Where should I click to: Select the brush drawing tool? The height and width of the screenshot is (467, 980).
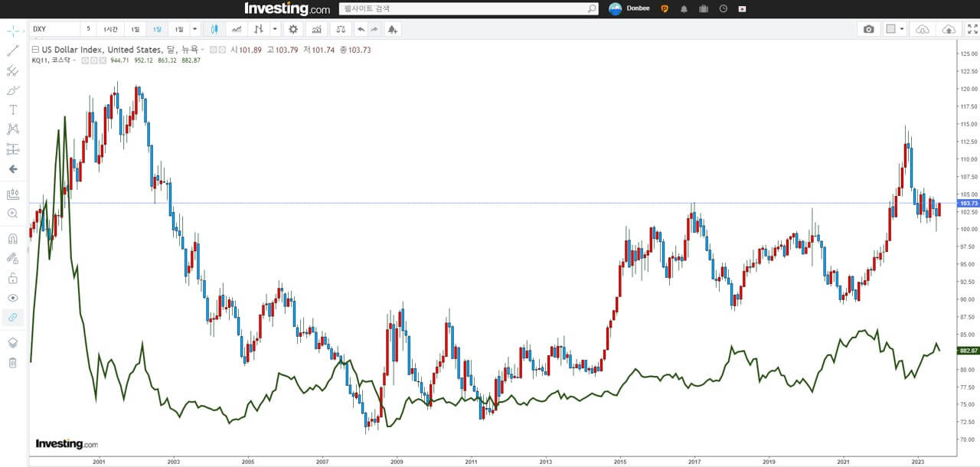tap(13, 90)
